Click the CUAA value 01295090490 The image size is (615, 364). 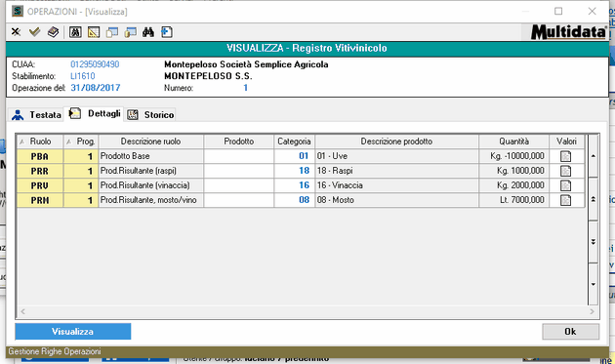(x=95, y=64)
